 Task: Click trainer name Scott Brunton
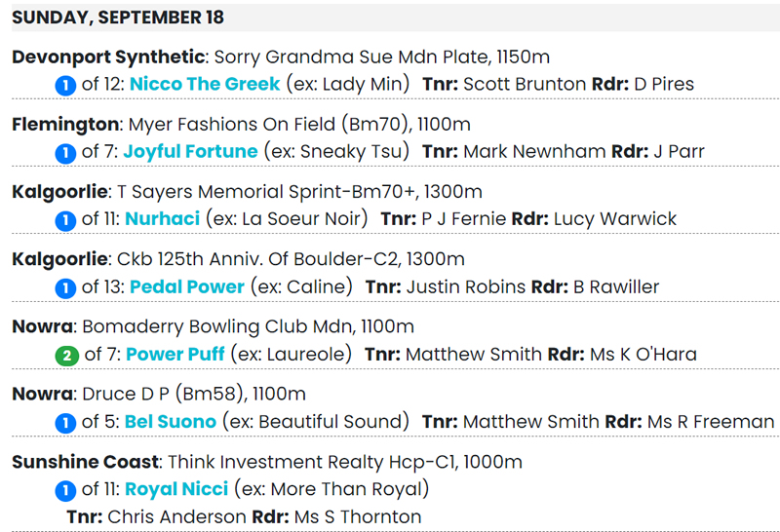[x=525, y=85]
